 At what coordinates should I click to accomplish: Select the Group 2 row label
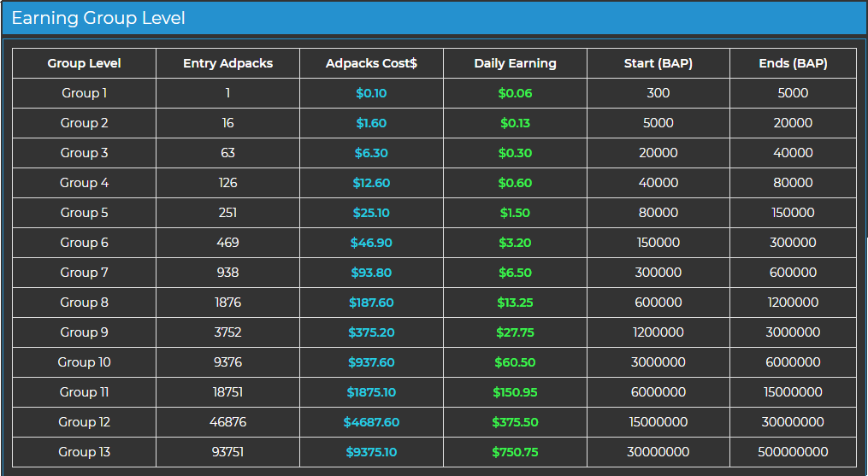84,123
